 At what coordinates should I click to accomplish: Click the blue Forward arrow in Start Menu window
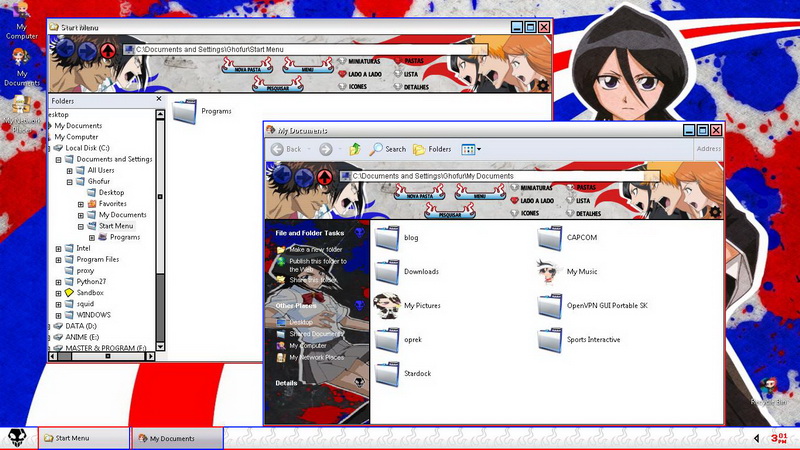[x=87, y=51]
